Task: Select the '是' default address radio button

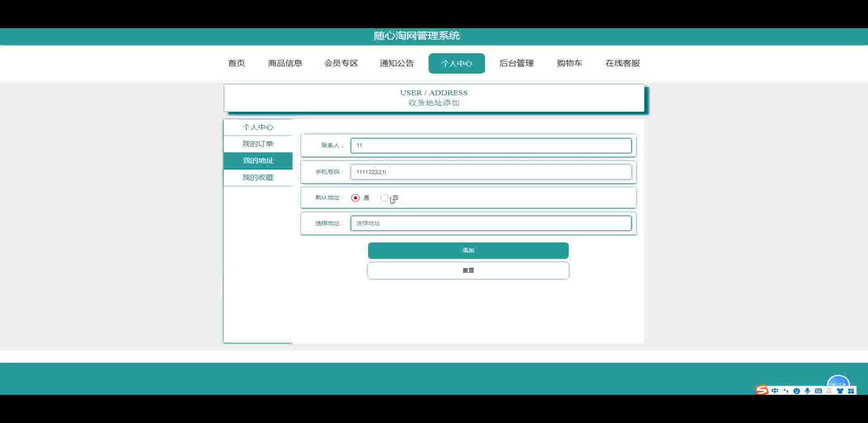Action: point(355,198)
